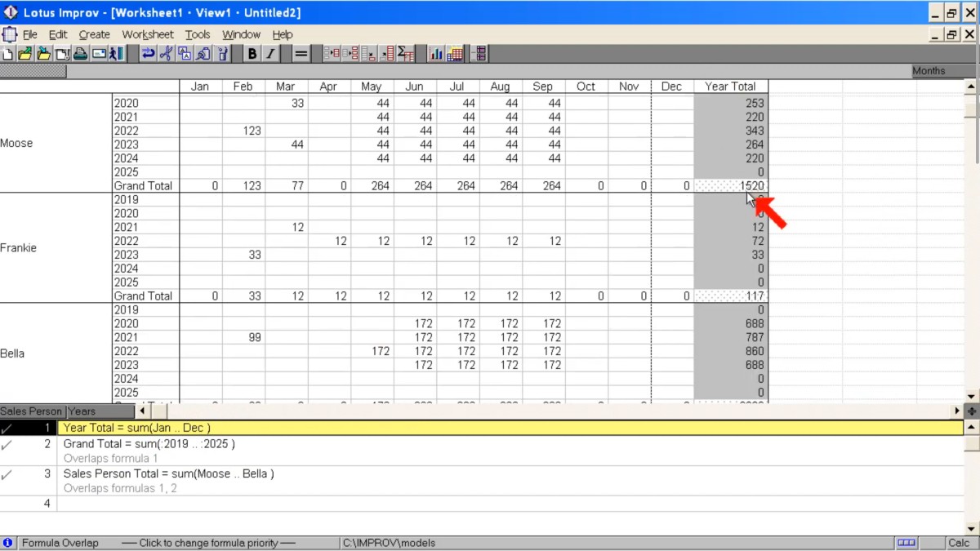Click the blue info icon in status bar
This screenshot has height=551, width=980.
(x=7, y=543)
